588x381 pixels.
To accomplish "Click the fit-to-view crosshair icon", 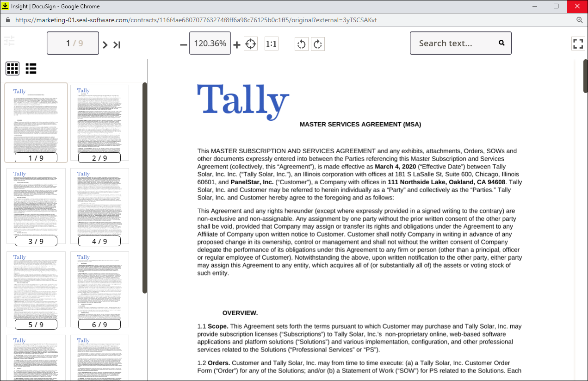I will pos(250,44).
